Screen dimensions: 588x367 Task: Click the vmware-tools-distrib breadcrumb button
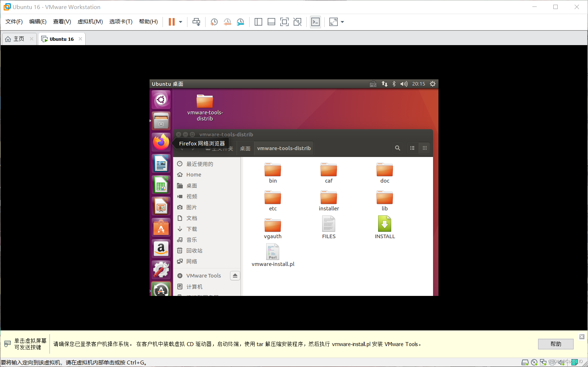tap(284, 148)
